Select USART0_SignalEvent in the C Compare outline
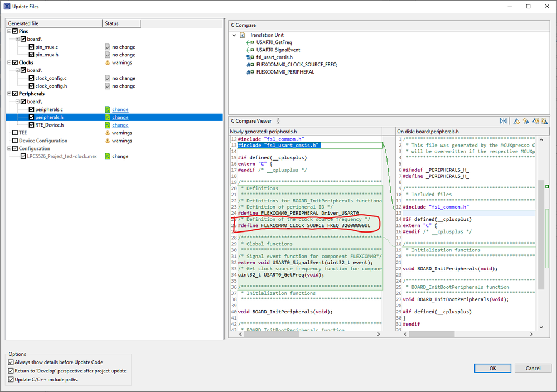Image resolution: width=557 pixels, height=392 pixels. click(278, 50)
